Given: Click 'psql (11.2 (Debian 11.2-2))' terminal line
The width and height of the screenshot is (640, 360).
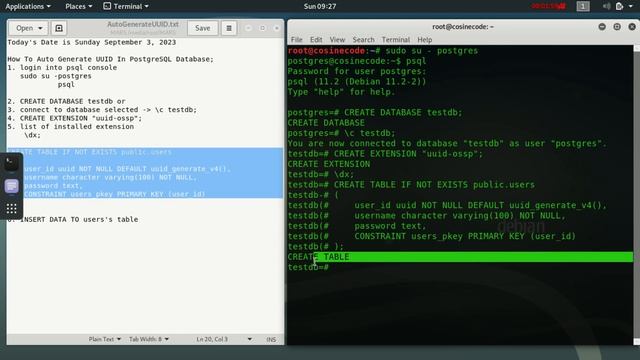Looking at the screenshot, I should 356,81.
